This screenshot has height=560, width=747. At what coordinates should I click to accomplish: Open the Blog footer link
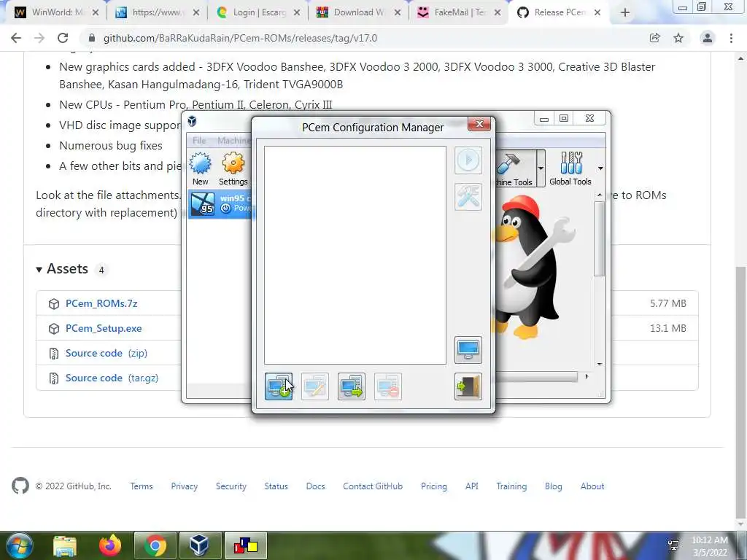coord(554,486)
